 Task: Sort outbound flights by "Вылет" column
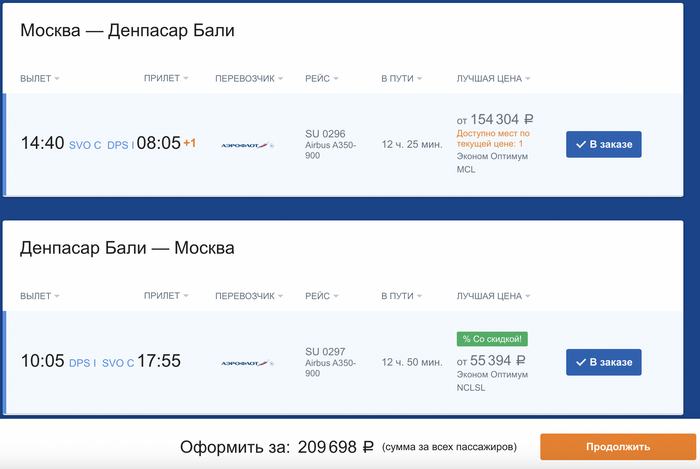click(40, 78)
